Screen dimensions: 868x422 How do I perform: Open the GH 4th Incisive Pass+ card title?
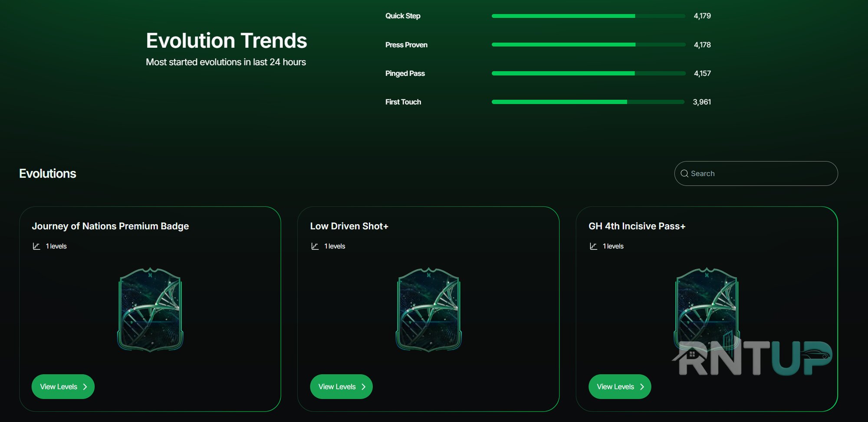pos(637,226)
